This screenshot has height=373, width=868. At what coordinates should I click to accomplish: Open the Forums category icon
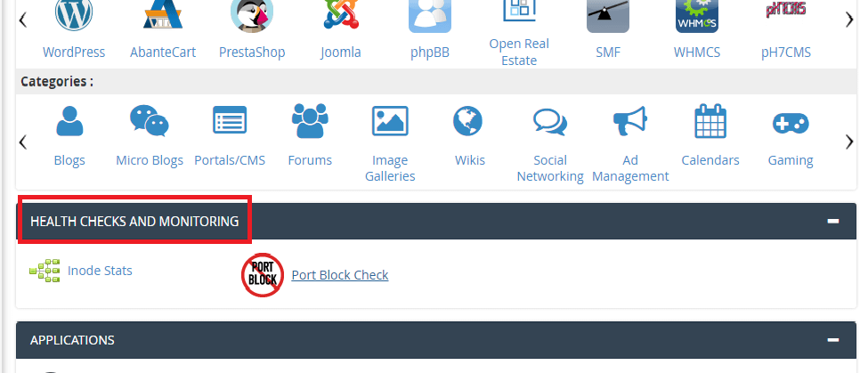tap(310, 121)
